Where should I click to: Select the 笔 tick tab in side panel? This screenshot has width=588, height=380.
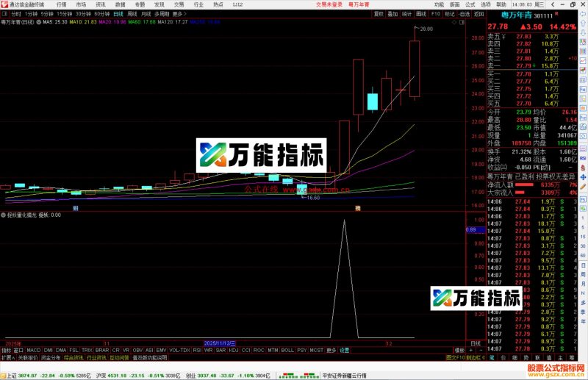tap(492, 357)
